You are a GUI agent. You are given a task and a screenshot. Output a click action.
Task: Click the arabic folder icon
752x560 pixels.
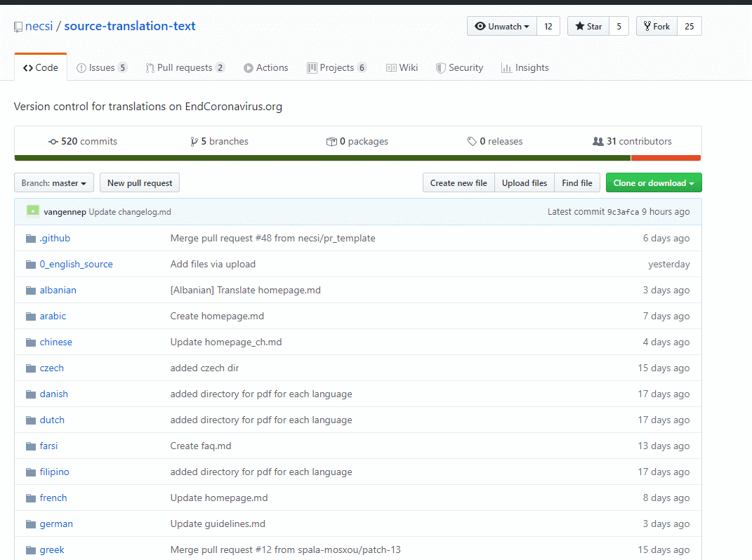tap(31, 316)
